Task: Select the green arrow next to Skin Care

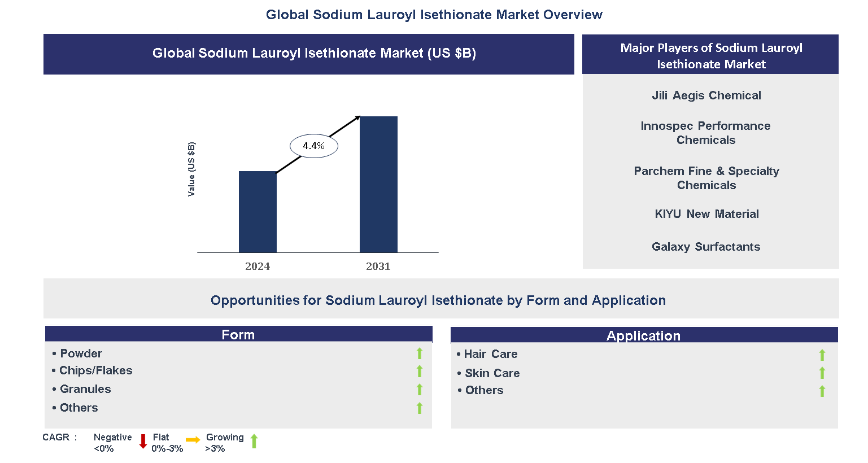Action: (x=822, y=373)
